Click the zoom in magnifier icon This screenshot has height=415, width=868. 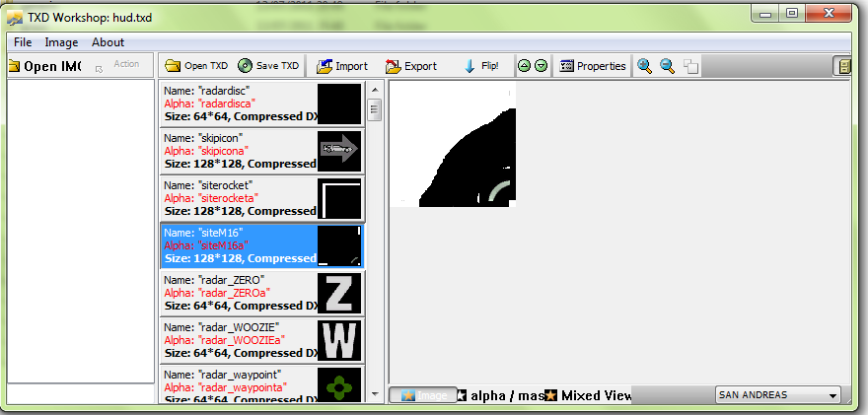[644, 66]
